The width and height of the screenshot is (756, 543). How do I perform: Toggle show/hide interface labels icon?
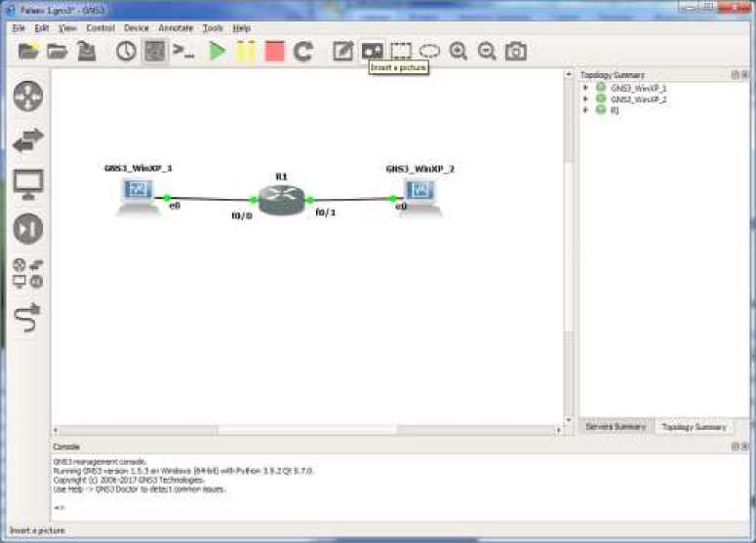(155, 51)
